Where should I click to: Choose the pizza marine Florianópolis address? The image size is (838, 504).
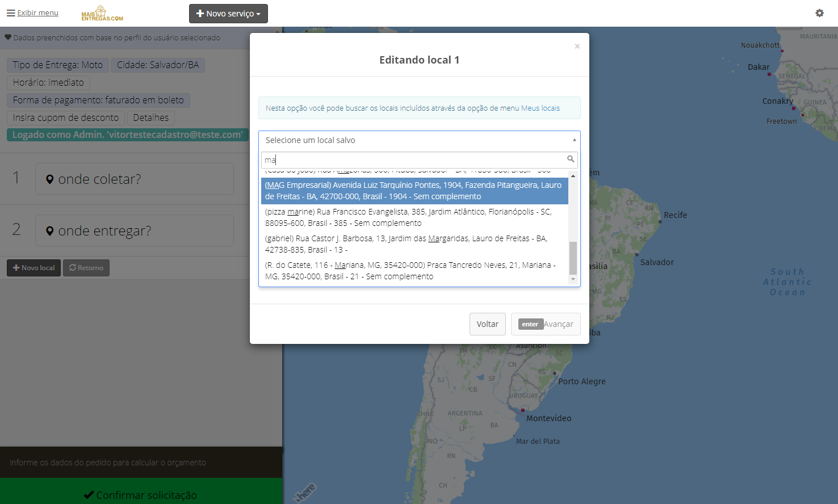click(x=414, y=217)
